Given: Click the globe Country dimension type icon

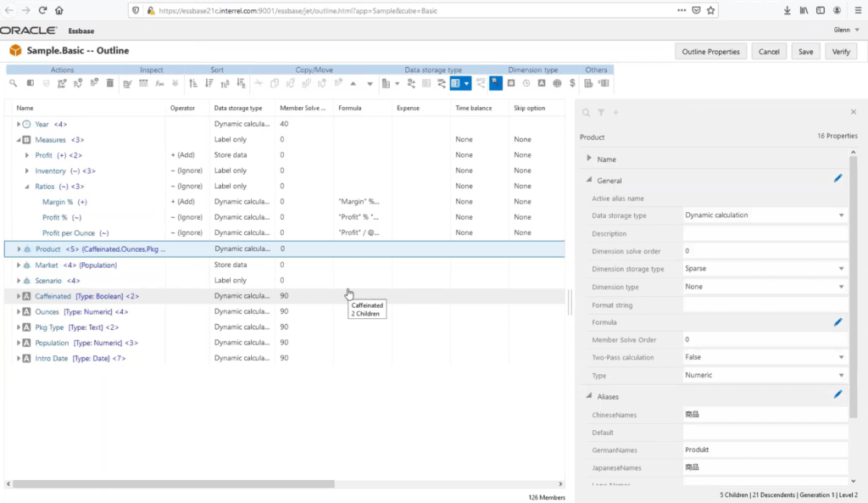Looking at the screenshot, I should (557, 83).
